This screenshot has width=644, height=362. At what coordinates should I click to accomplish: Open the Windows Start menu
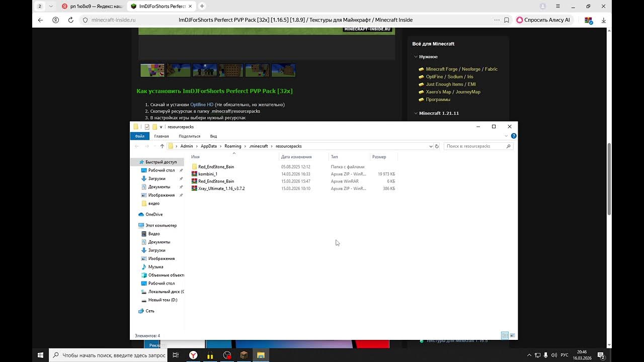click(40, 355)
